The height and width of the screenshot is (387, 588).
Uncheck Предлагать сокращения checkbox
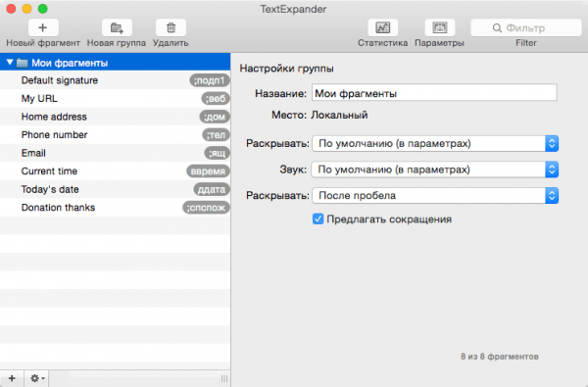point(318,219)
